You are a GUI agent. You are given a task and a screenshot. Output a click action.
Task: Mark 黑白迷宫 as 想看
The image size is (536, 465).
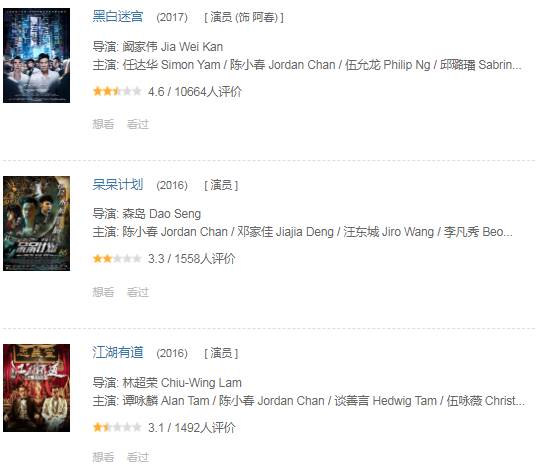tap(103, 124)
